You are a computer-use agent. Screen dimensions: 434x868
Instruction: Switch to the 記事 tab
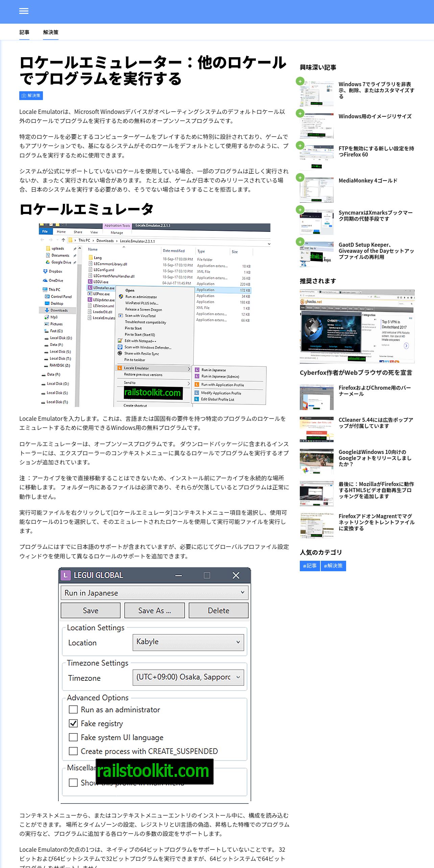pyautogui.click(x=24, y=32)
